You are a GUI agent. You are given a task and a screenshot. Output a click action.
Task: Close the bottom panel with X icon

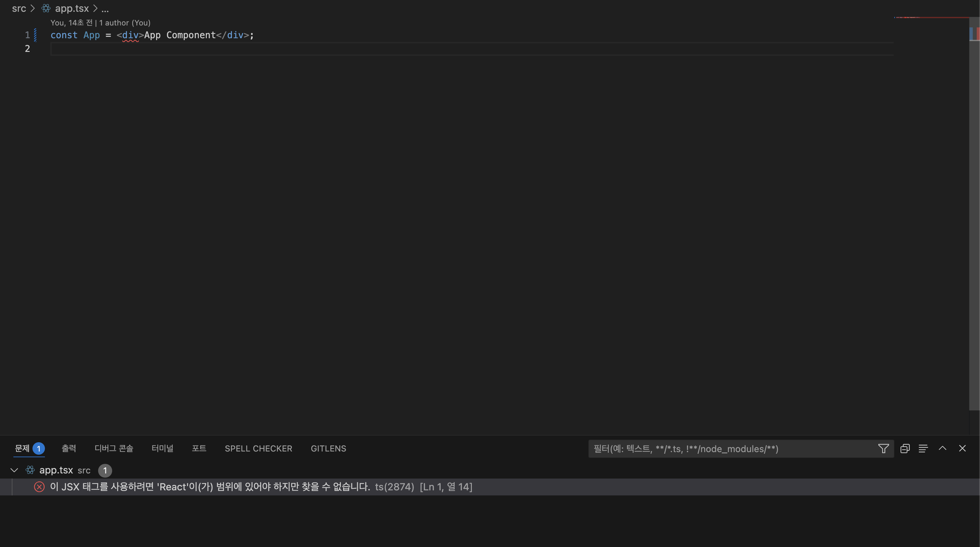click(x=962, y=448)
